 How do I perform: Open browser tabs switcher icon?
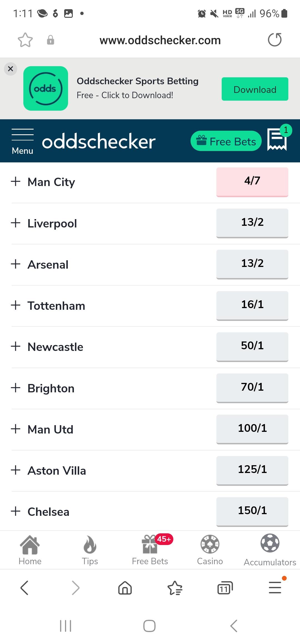[x=225, y=588]
